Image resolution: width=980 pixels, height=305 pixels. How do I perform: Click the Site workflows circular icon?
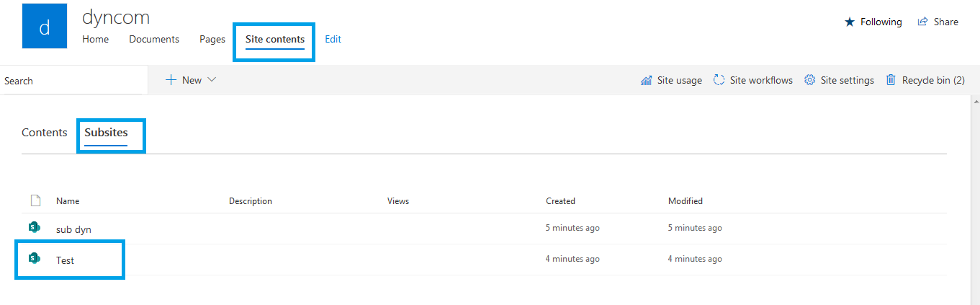[x=719, y=80]
